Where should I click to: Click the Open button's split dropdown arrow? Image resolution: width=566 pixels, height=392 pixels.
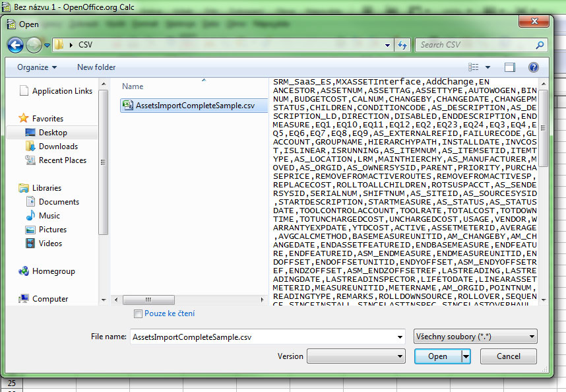tap(466, 356)
